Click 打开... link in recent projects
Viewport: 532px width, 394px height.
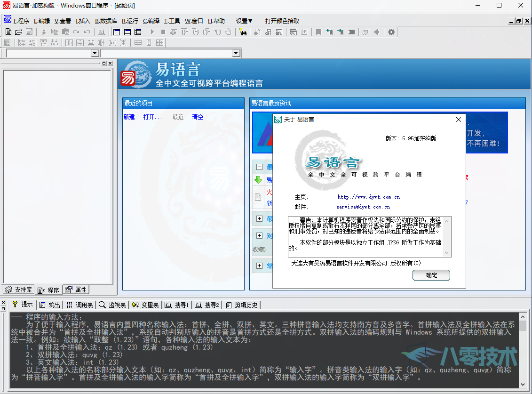pos(152,117)
